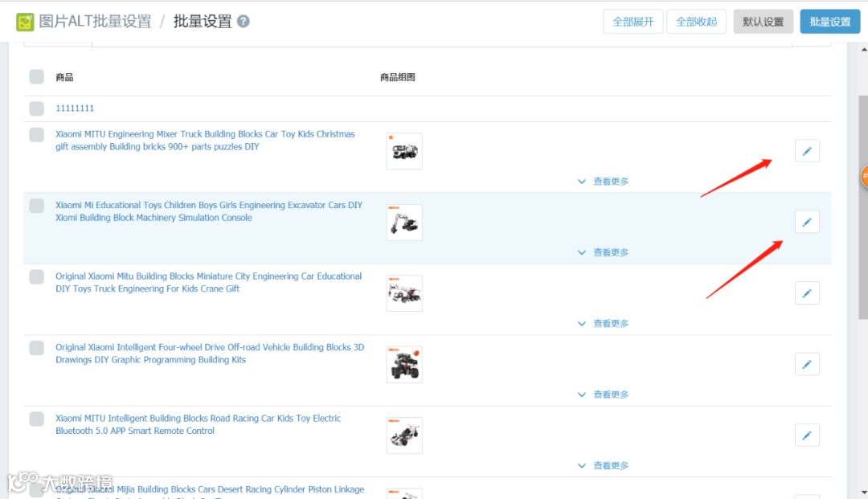
Task: Open 默认设置 default settings
Action: click(x=764, y=22)
